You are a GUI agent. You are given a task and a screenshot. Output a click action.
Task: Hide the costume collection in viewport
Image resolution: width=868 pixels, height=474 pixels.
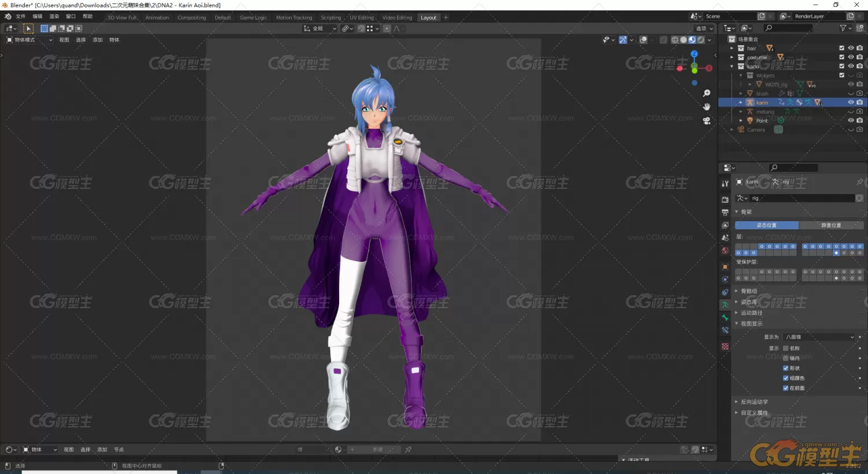click(851, 57)
